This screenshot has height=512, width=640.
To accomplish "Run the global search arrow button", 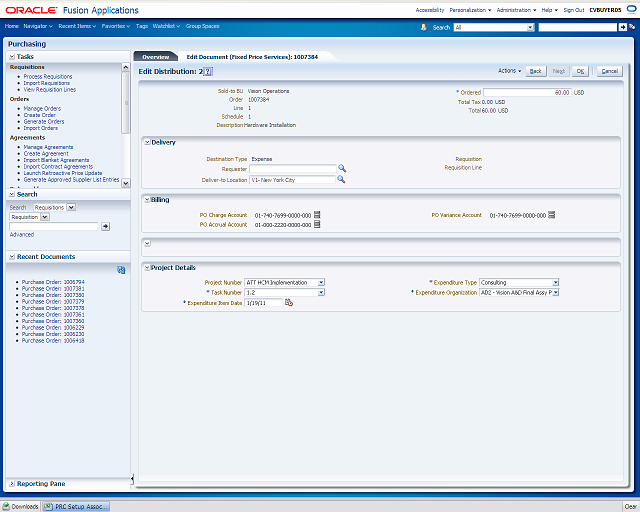I will click(x=622, y=27).
